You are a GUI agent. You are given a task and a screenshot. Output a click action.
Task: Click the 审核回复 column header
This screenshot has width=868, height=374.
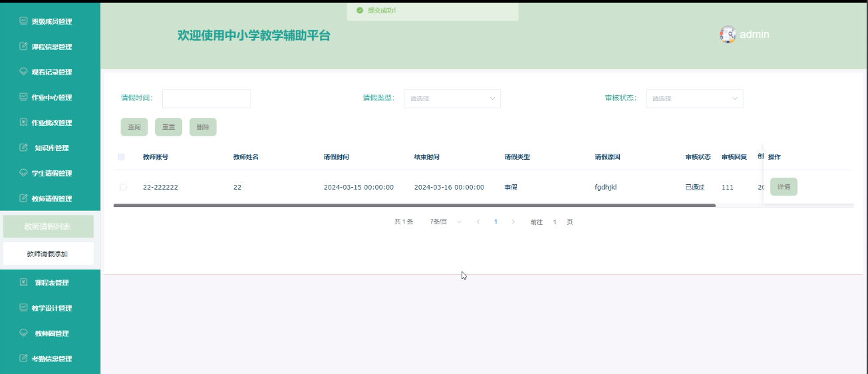734,157
